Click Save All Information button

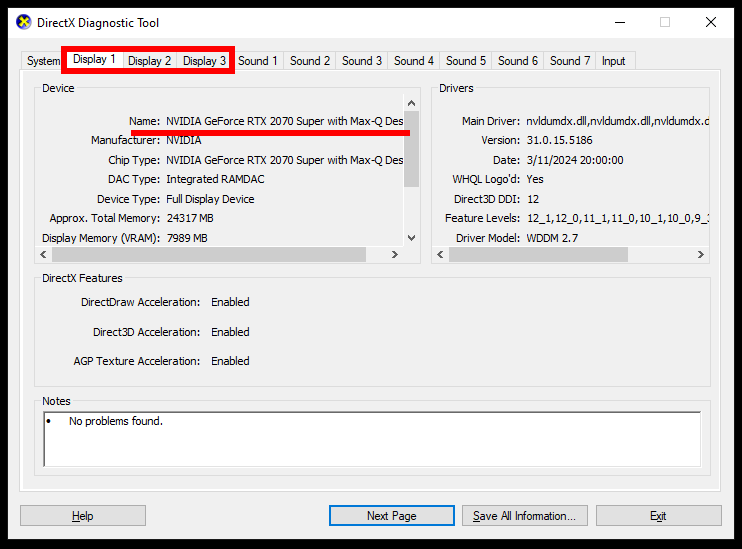525,515
